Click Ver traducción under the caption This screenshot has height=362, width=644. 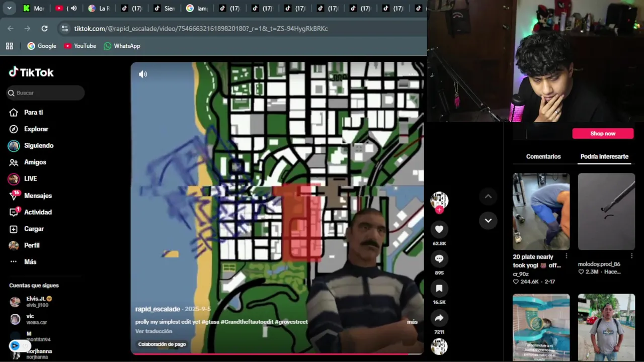click(153, 331)
